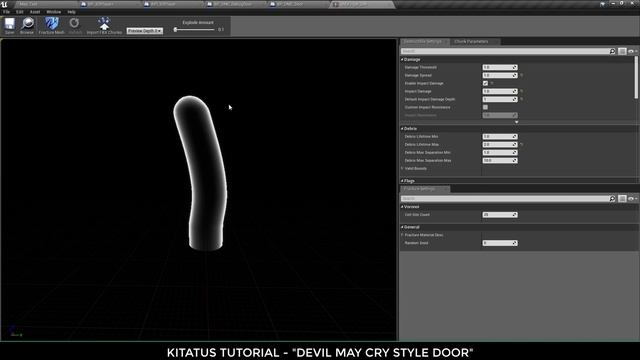The image size is (640, 360).
Task: Click Cell Site Count value field
Action: pyautogui.click(x=500, y=215)
